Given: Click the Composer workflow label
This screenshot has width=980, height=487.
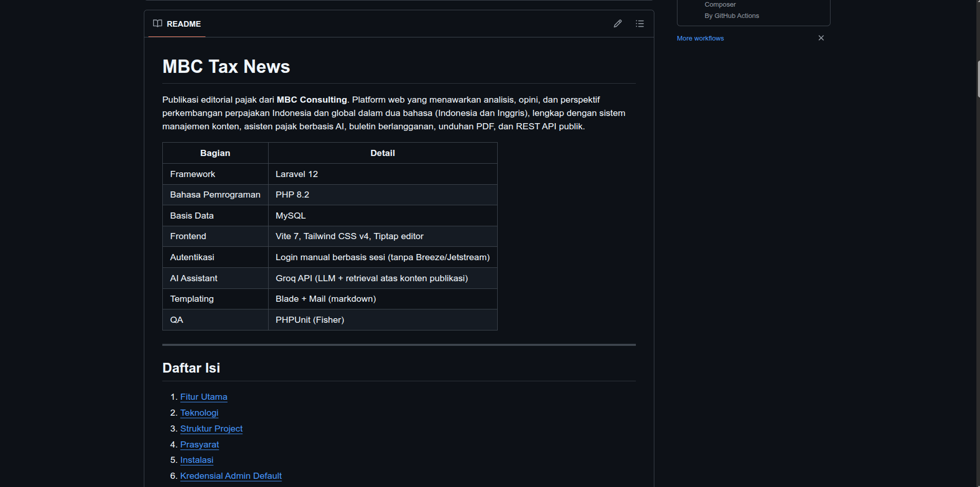Looking at the screenshot, I should coord(720,5).
